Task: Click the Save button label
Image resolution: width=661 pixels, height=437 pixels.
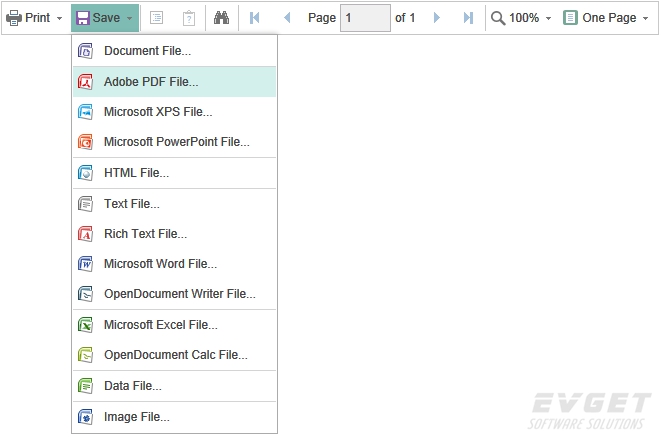Action: click(106, 18)
